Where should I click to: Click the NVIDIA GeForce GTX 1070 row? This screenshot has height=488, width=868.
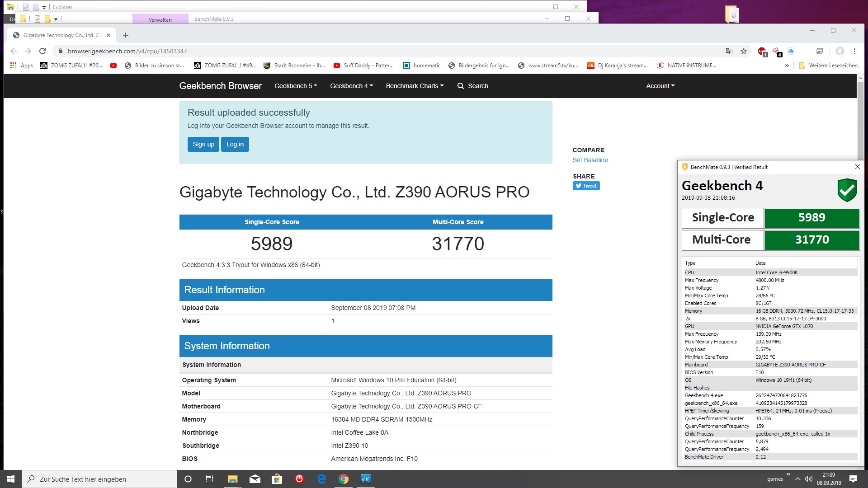[770, 326]
